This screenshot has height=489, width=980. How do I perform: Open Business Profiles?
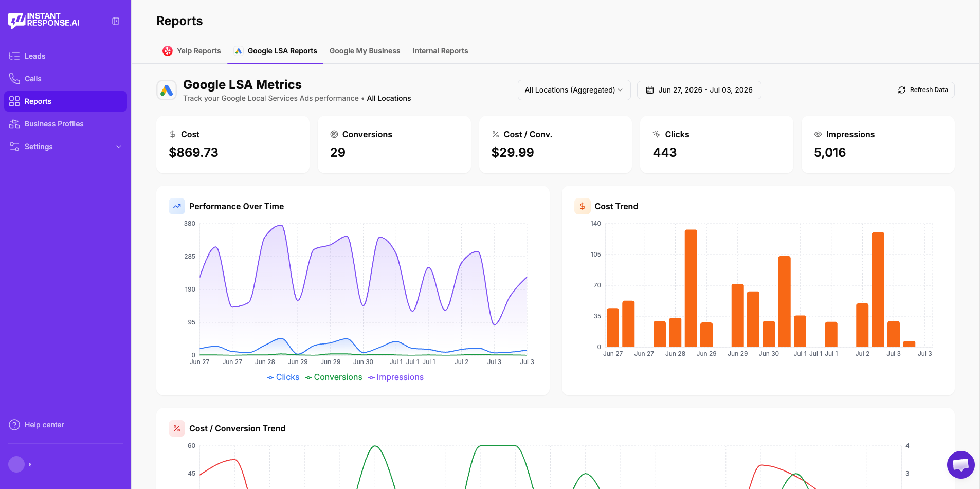coord(65,124)
